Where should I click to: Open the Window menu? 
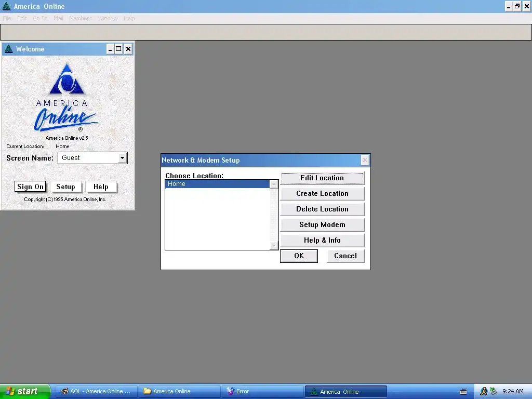(108, 18)
